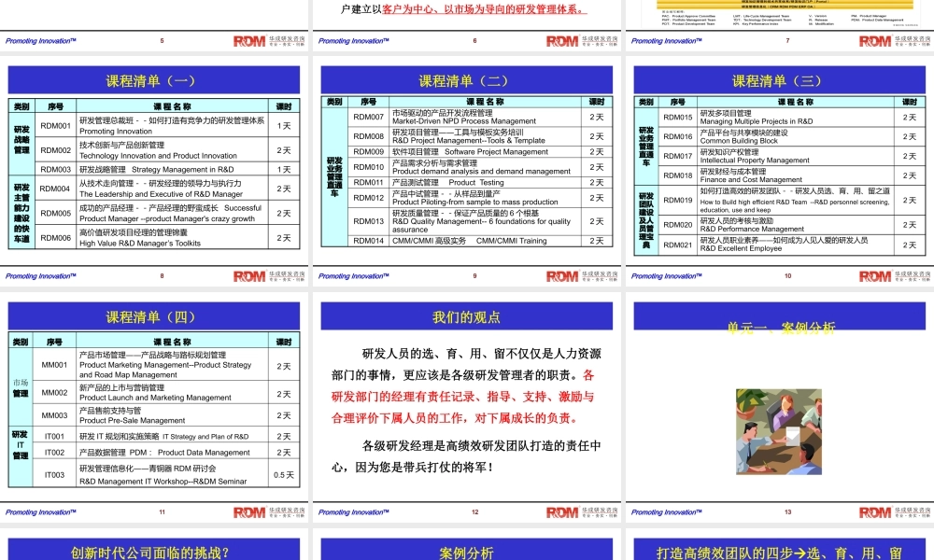Click the Finance and Cost Management course name

pyautogui.click(x=751, y=180)
